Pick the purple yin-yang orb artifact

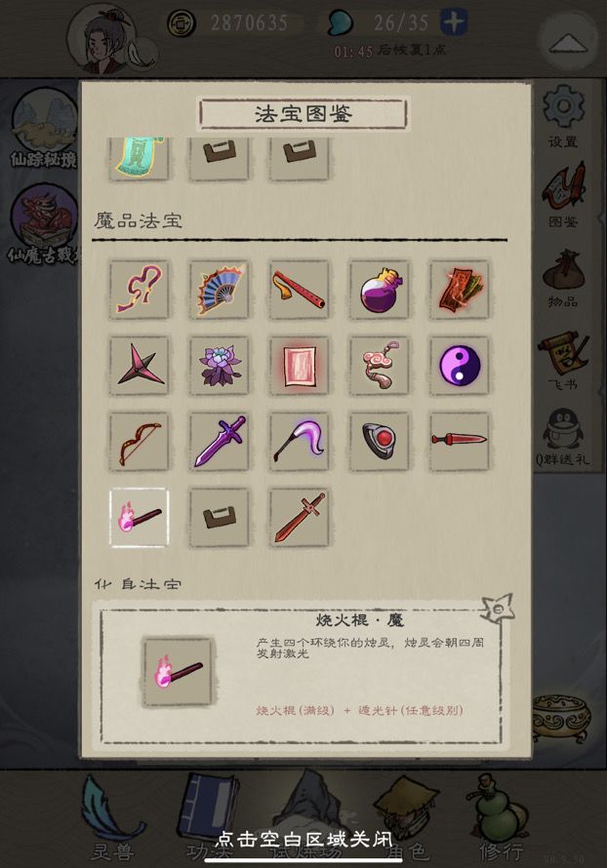[460, 366]
